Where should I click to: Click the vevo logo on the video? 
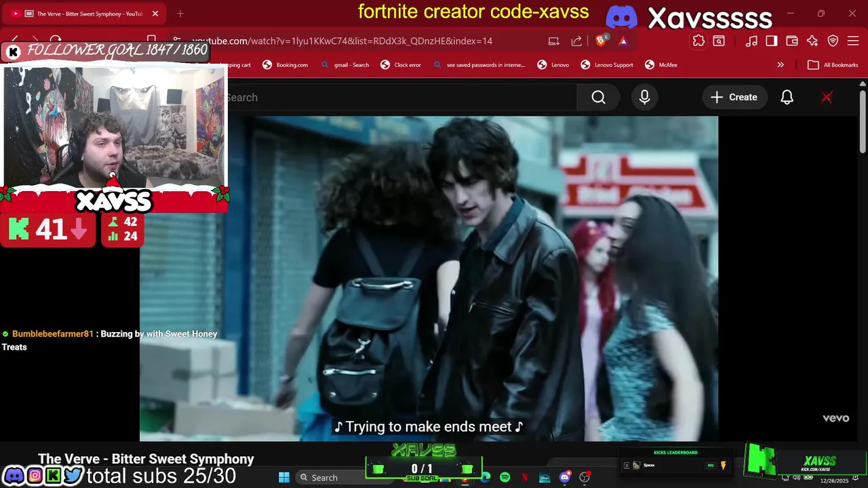click(835, 418)
